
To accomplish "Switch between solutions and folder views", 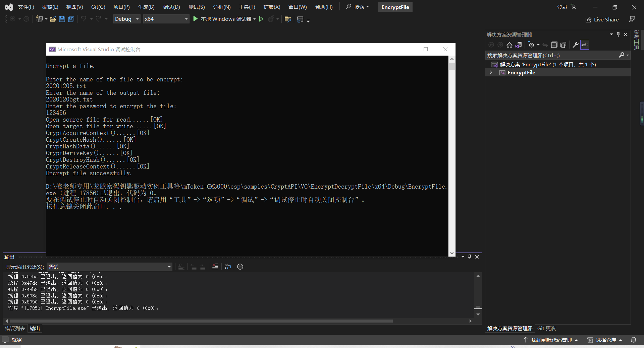I will pos(519,45).
